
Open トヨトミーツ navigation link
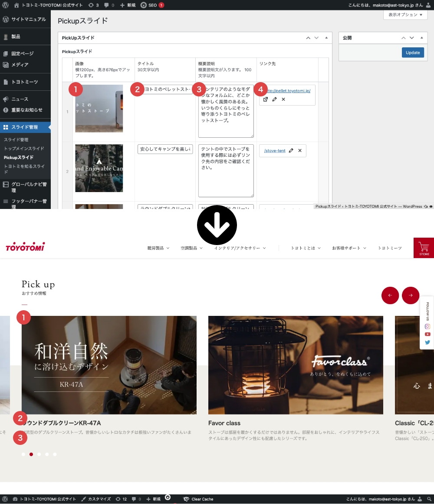[x=390, y=248]
